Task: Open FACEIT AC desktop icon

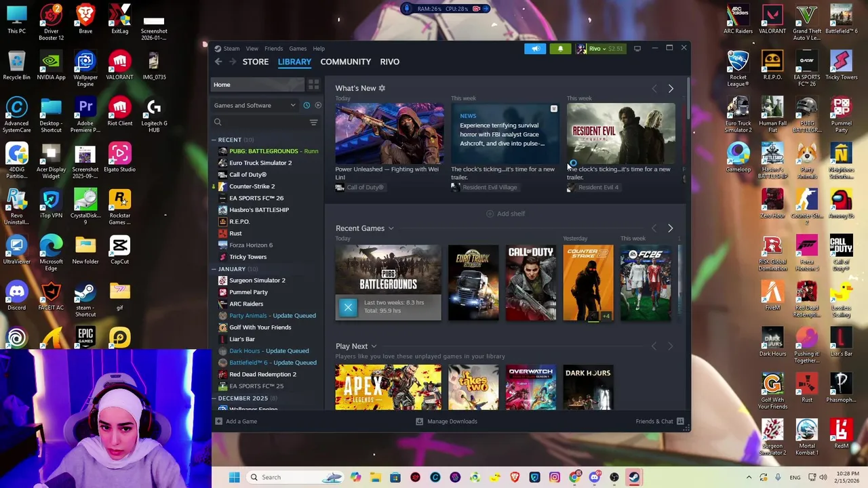Action: (x=51, y=296)
